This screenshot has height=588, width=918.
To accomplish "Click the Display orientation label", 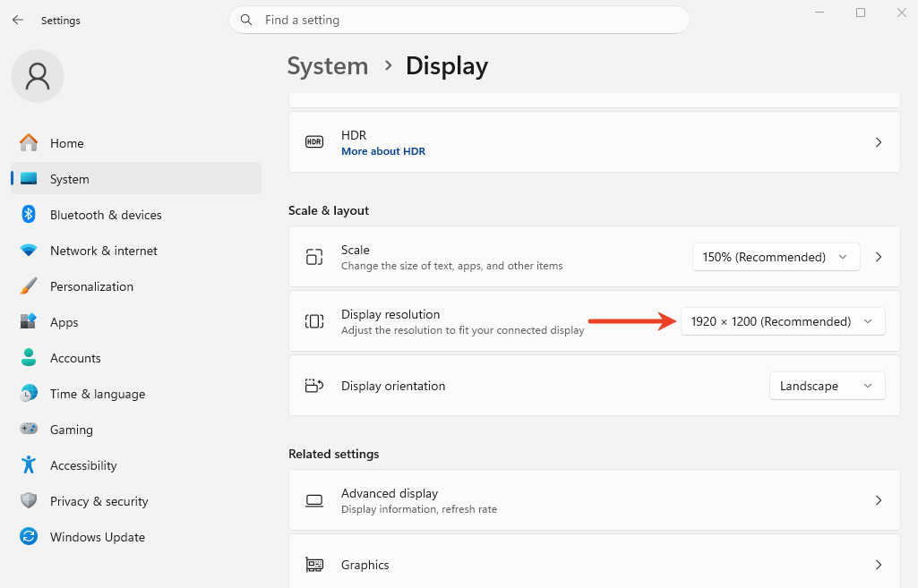I will (x=393, y=386).
